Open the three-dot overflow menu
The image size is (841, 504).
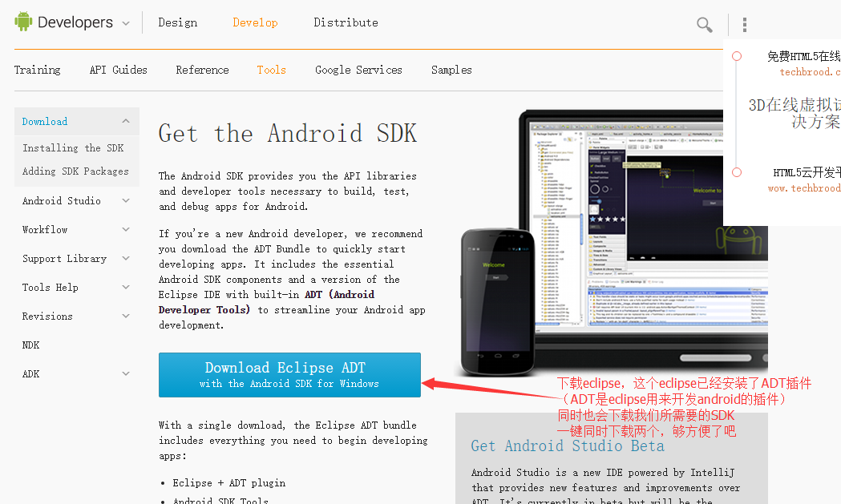point(745,25)
